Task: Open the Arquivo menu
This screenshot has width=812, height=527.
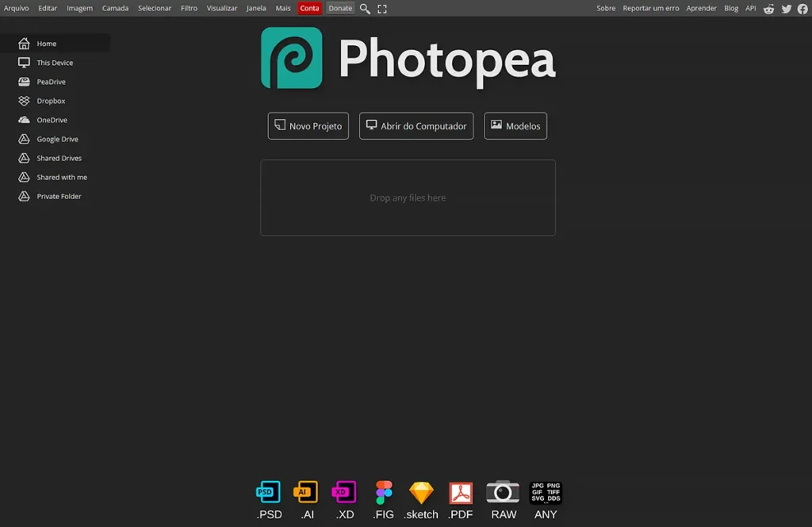Action: tap(17, 8)
